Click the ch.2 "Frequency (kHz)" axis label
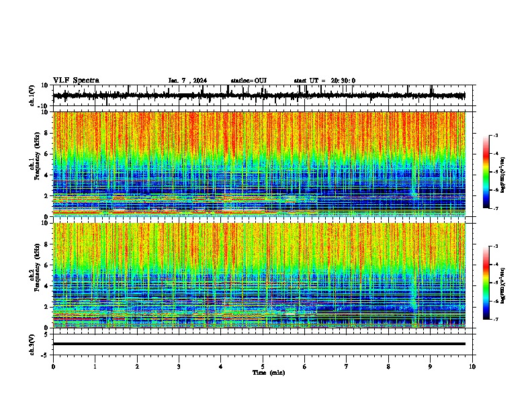The height and width of the screenshot is (411, 532). pos(37,267)
